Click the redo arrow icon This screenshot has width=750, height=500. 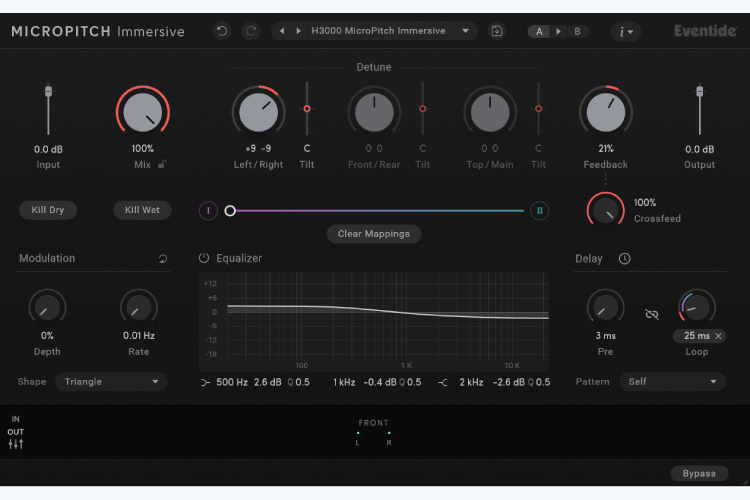coord(251,31)
